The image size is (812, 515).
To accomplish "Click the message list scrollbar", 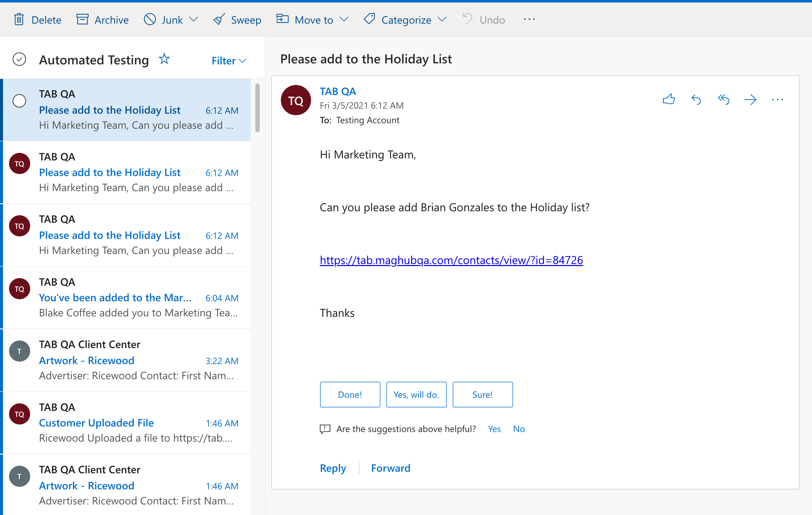I will (258, 108).
